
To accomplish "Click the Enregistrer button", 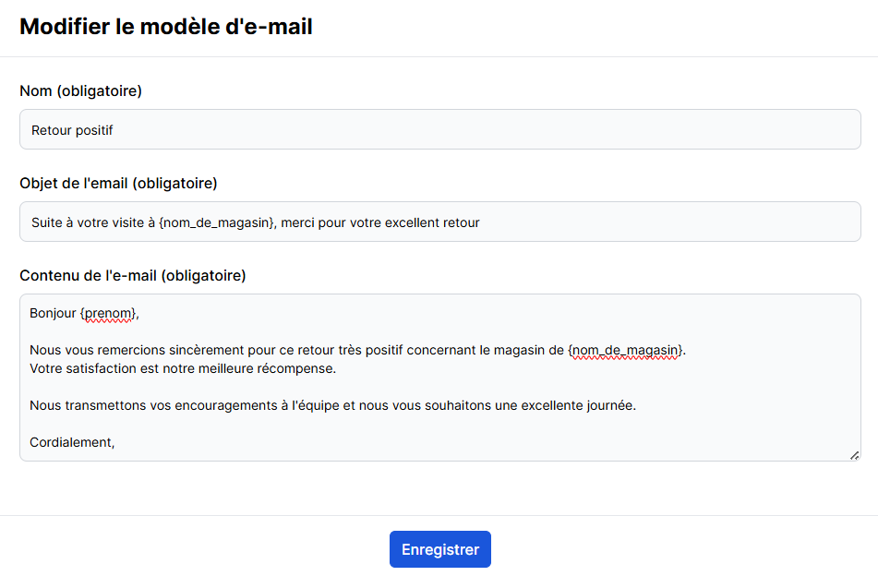I will click(x=439, y=549).
